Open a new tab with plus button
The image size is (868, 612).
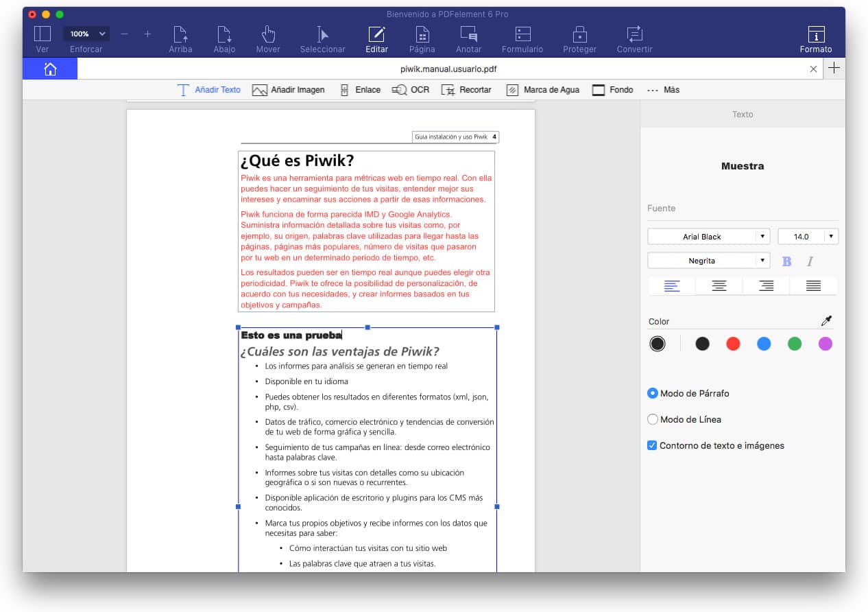click(834, 69)
